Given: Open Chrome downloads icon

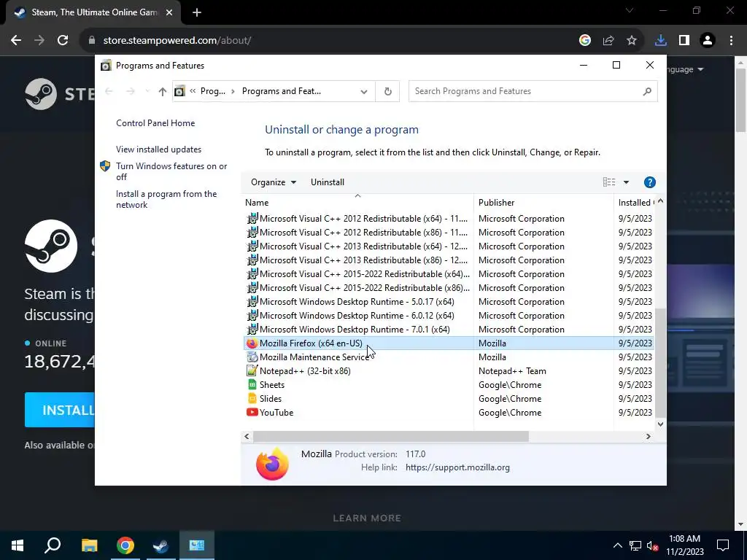Looking at the screenshot, I should click(661, 41).
